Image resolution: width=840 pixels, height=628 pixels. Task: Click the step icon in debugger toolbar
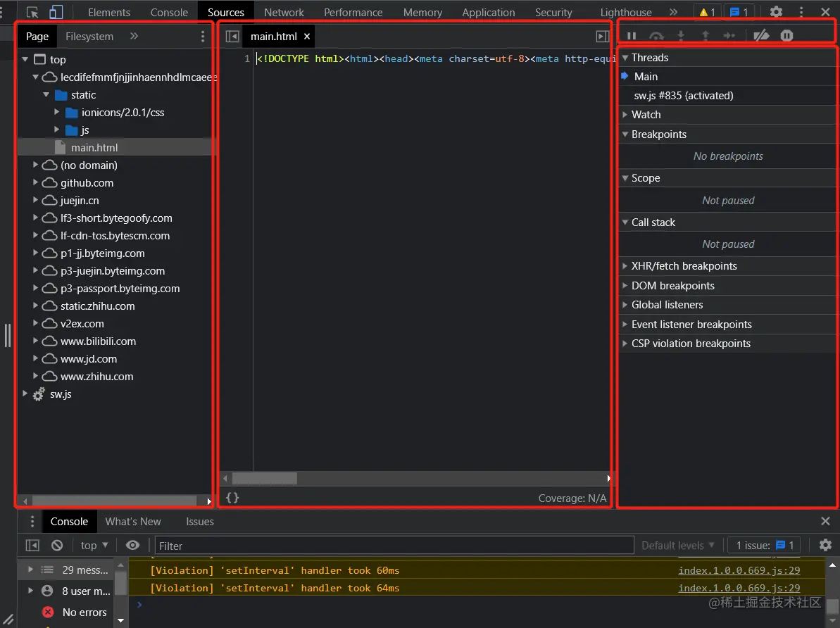pos(729,35)
